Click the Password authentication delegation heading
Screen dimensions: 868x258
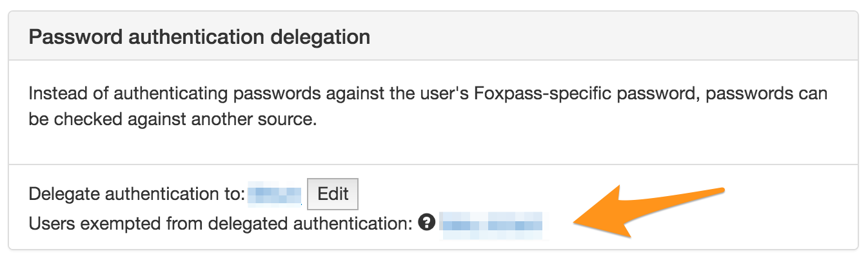point(199,37)
